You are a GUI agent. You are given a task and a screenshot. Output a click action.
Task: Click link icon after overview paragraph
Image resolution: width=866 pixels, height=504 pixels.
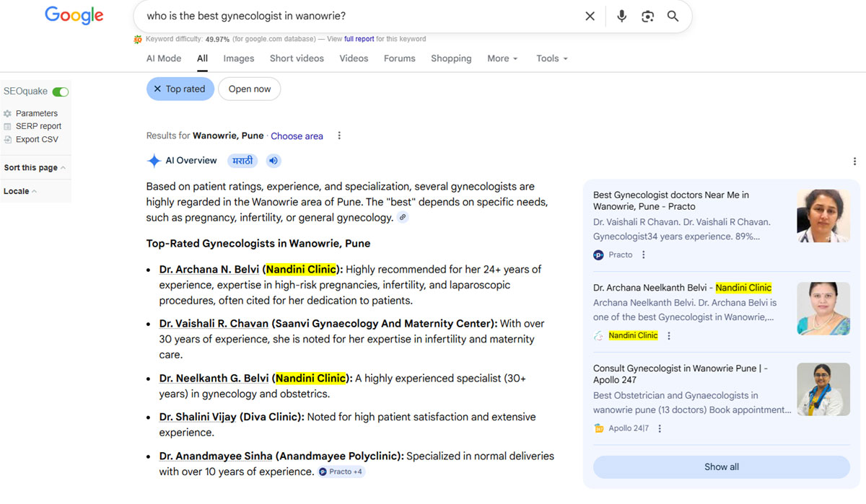pyautogui.click(x=403, y=217)
